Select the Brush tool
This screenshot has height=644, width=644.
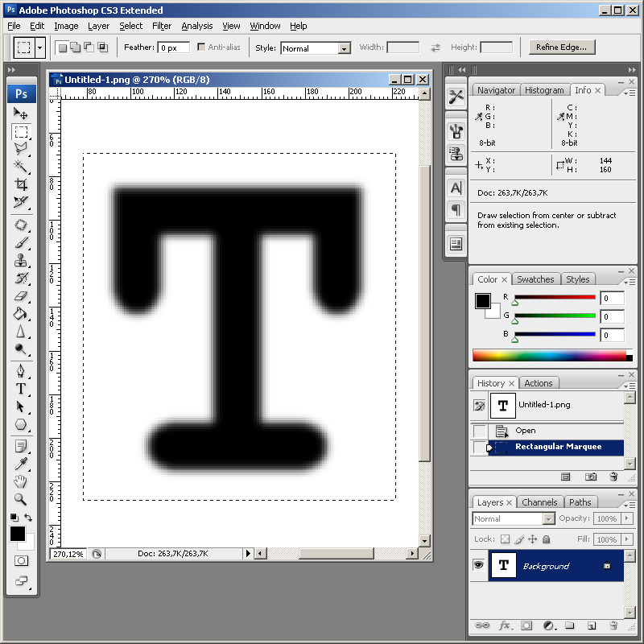(x=21, y=243)
